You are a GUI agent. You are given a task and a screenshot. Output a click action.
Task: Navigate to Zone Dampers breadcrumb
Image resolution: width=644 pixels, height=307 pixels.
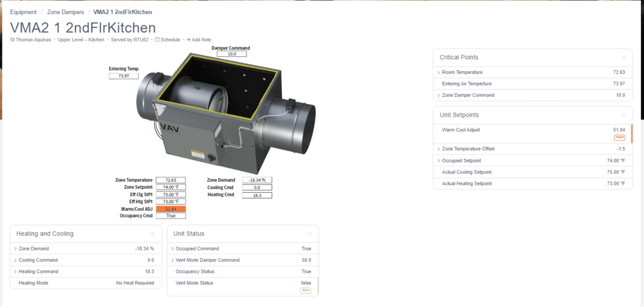(65, 12)
